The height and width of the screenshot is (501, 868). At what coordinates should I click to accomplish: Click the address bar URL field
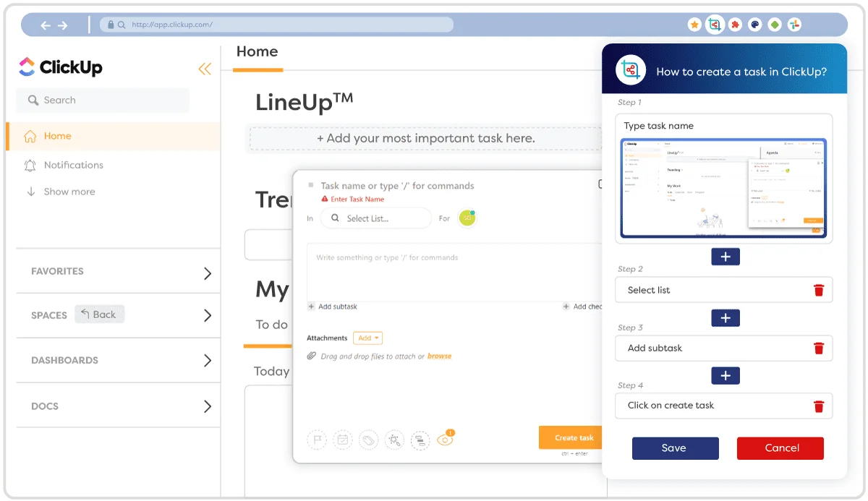click(x=276, y=25)
